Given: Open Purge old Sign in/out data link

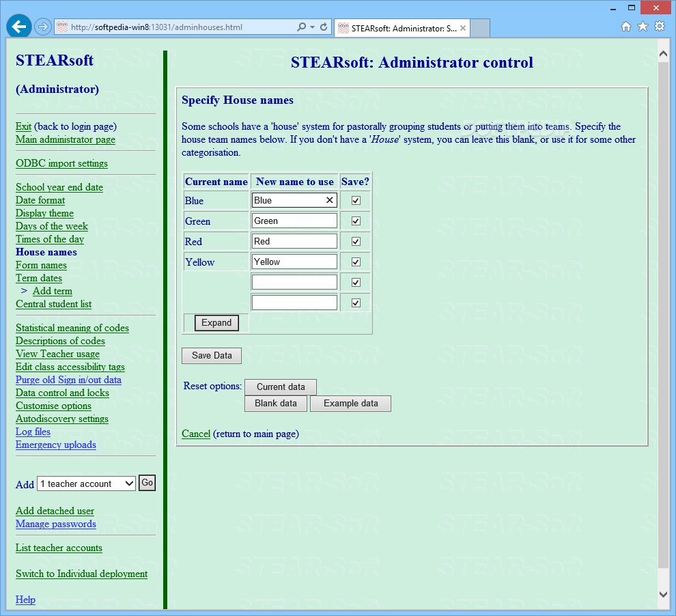Looking at the screenshot, I should (68, 380).
